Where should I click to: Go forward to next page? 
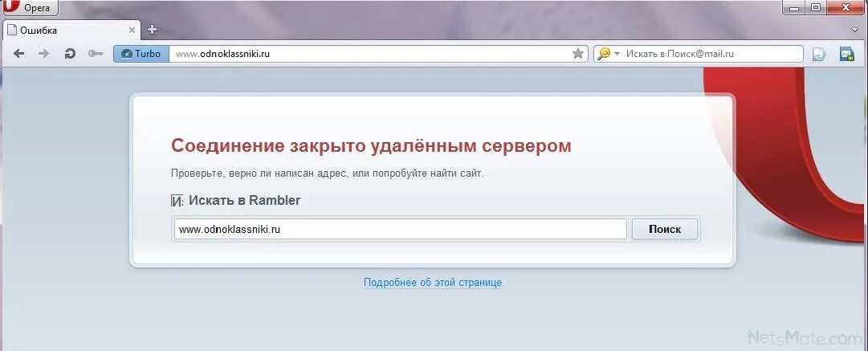point(43,54)
